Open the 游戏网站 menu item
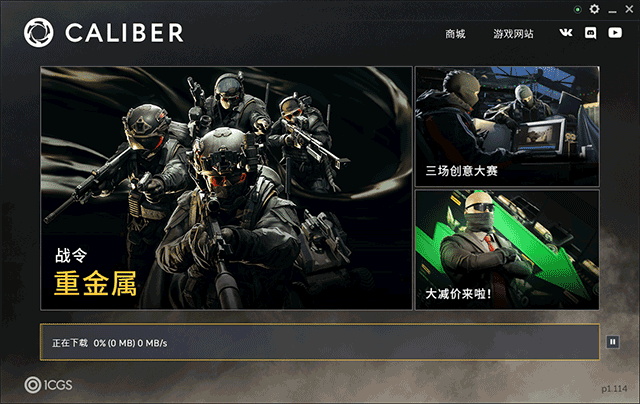The image size is (640, 404). [513, 34]
